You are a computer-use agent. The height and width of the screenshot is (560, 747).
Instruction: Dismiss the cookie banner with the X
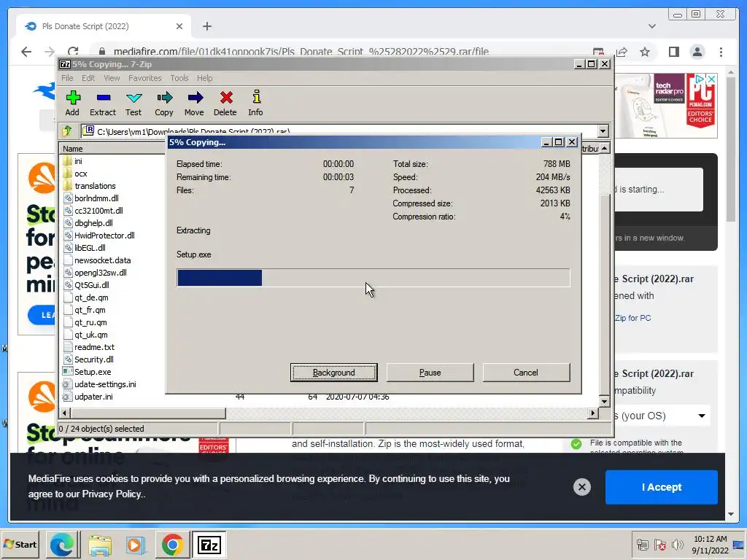581,486
